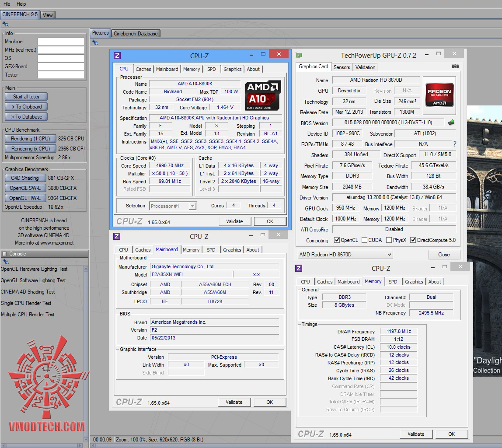The width and height of the screenshot is (502, 448).
Task: Run the OpenGL SW-L benchmark
Action: [25, 188]
